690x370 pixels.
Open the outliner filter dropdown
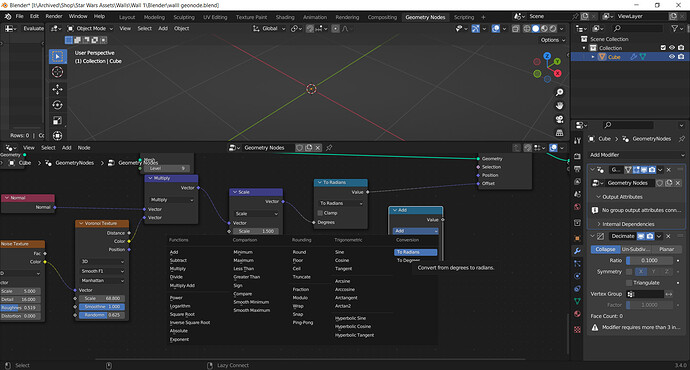coord(676,29)
